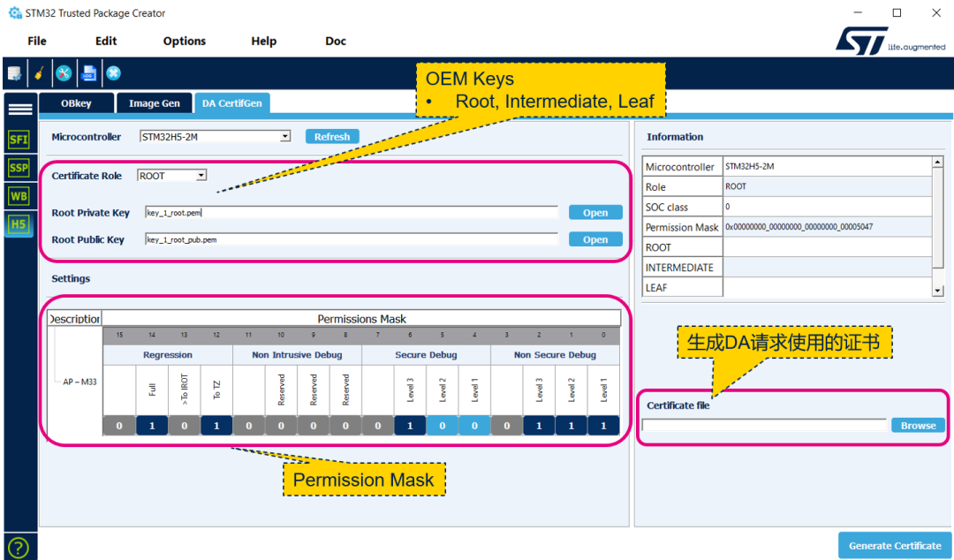Screen dimensions: 954x560
Task: Toggle Regression To TZ permission bit 12
Action: 216,426
